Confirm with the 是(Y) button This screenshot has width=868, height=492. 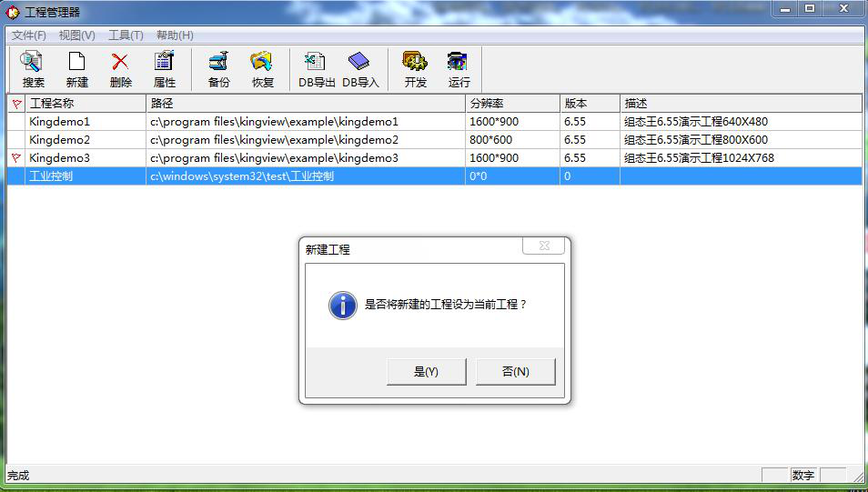tap(426, 371)
